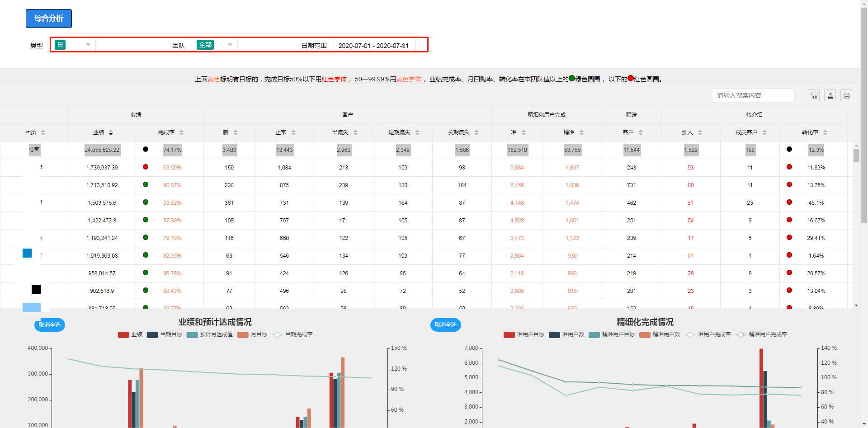Toggle 预计月达成值 legend series

(210, 334)
